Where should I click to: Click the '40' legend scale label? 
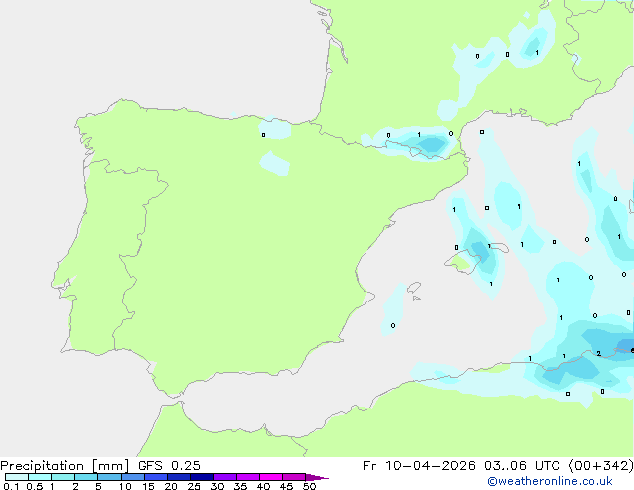263,486
